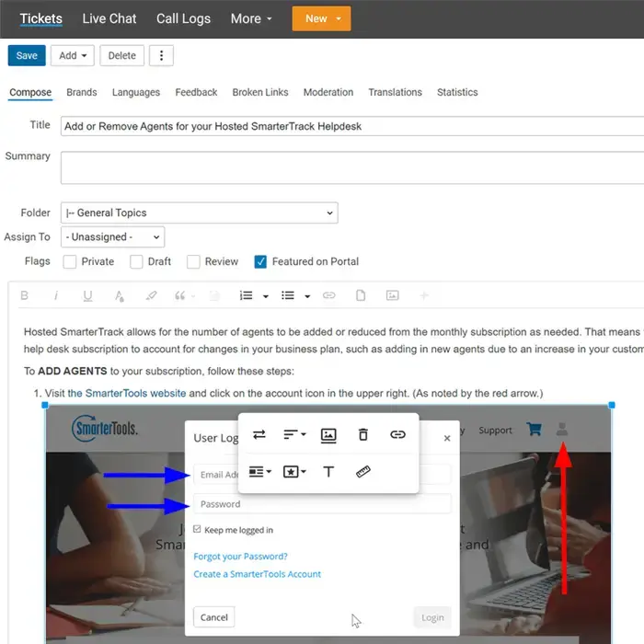Image resolution: width=644 pixels, height=644 pixels.
Task: Check the Review flag
Action: [x=193, y=261]
